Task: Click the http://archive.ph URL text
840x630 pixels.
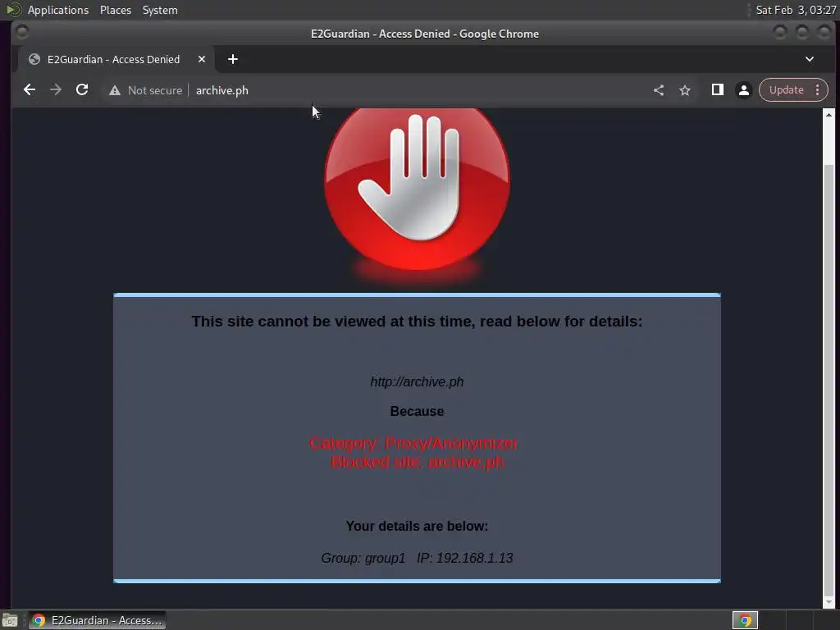Action: pyautogui.click(x=417, y=382)
